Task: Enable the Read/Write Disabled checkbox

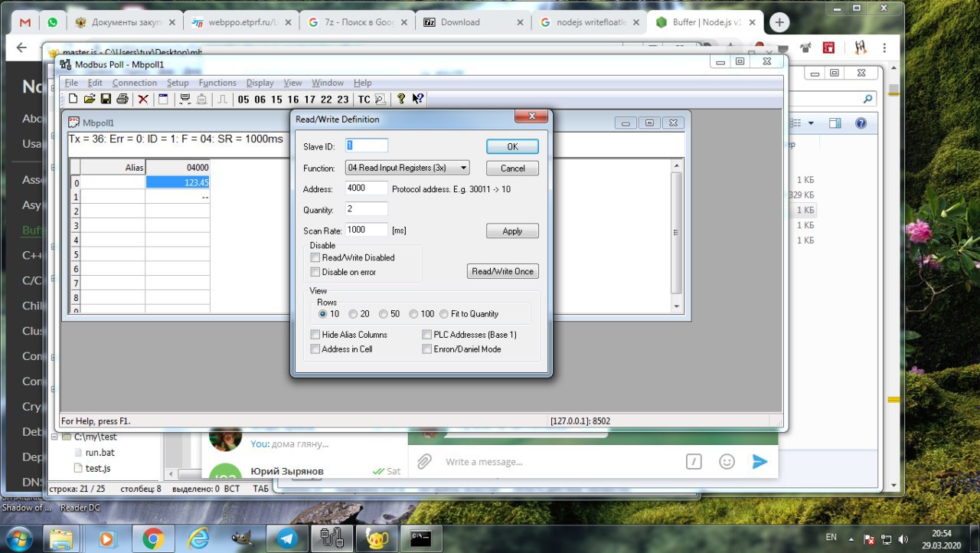Action: coord(315,258)
